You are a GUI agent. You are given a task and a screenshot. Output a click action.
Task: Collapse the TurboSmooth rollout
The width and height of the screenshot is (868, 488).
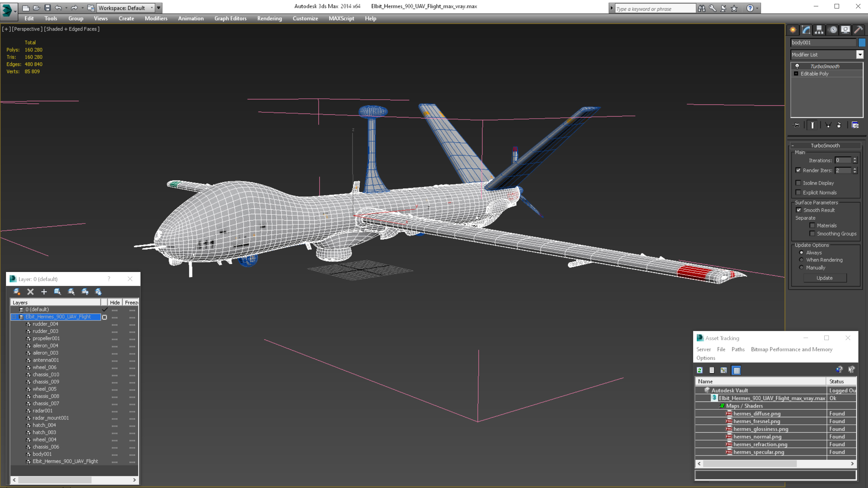pos(793,145)
